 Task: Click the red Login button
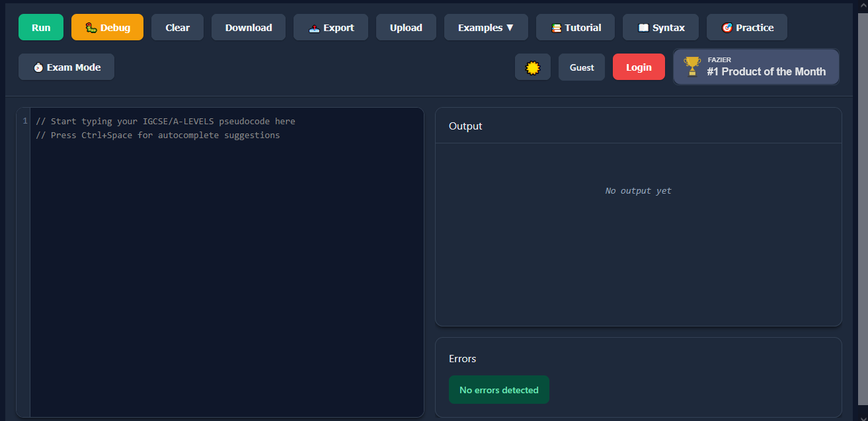tap(639, 67)
